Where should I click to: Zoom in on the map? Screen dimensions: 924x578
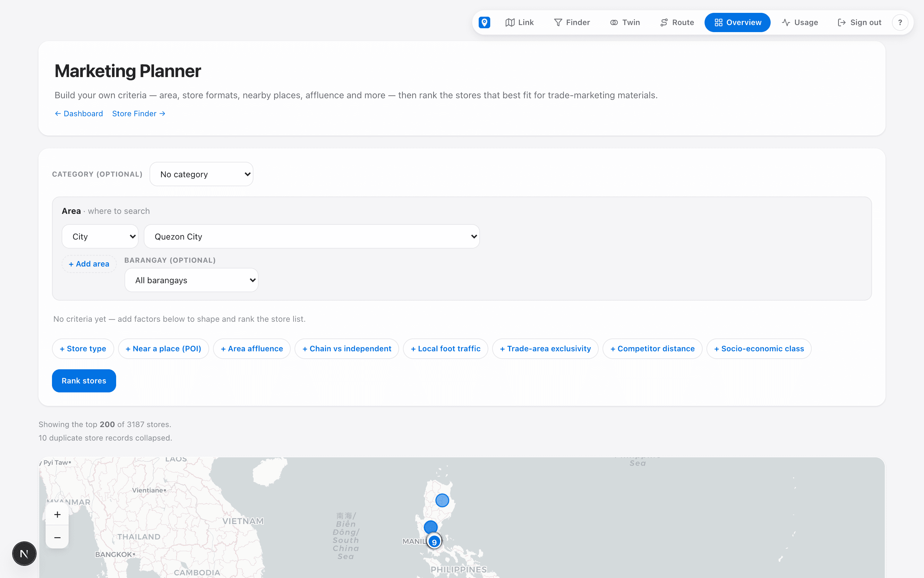(x=57, y=514)
